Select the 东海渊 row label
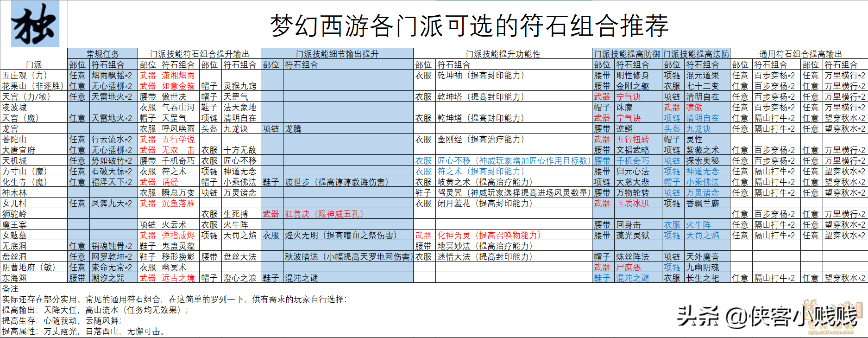Viewport: 868px width, 338px height. pyautogui.click(x=34, y=278)
